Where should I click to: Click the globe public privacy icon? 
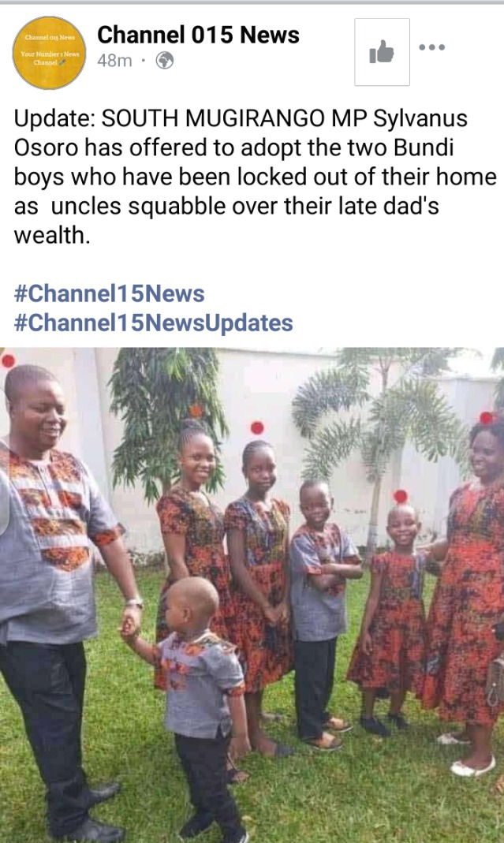click(165, 61)
